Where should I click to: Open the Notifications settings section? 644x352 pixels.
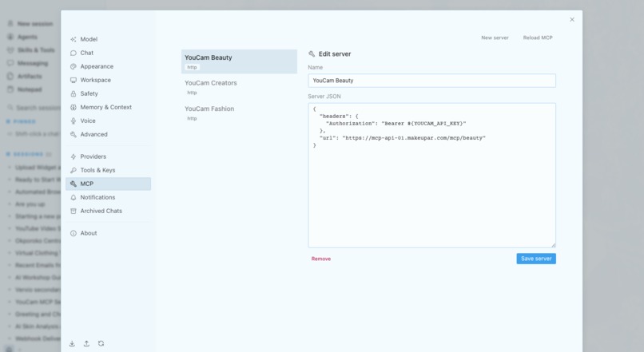[108, 197]
